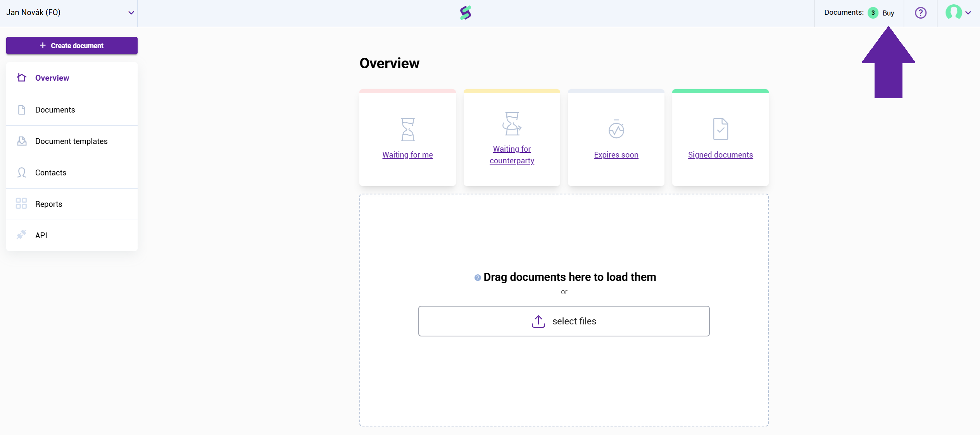The image size is (980, 435).
Task: Click the Waiting for counterparty hourglass icon
Action: (x=512, y=124)
